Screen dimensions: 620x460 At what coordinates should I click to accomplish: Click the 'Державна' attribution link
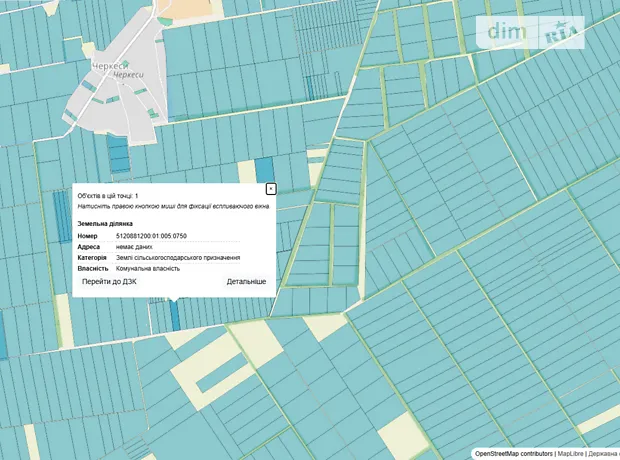[603, 453]
